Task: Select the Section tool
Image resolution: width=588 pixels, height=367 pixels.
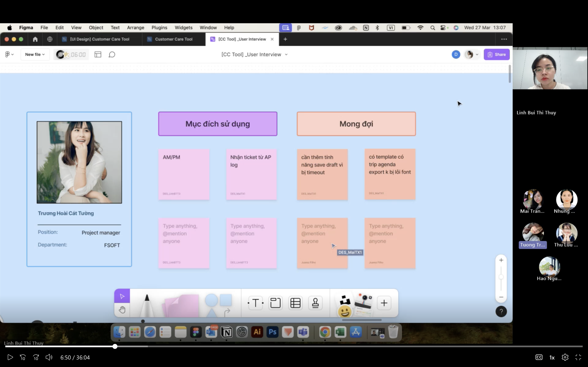Action: pyautogui.click(x=275, y=303)
